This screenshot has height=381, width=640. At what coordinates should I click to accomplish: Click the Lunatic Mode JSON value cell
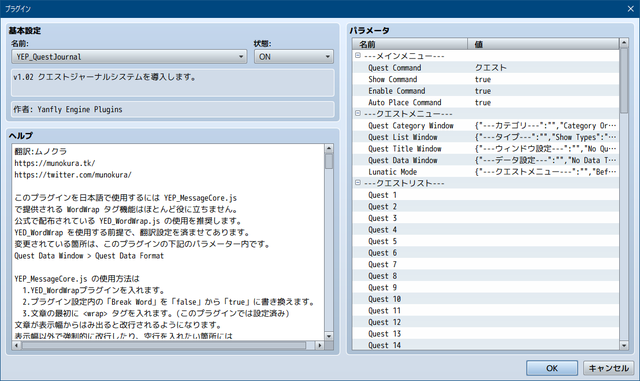click(x=545, y=172)
